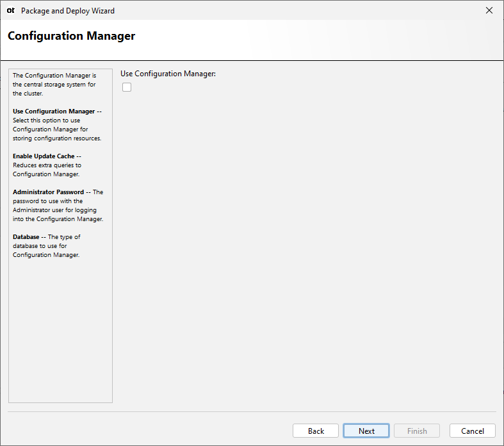Enable the Use Configuration Manager checkbox

(x=127, y=87)
